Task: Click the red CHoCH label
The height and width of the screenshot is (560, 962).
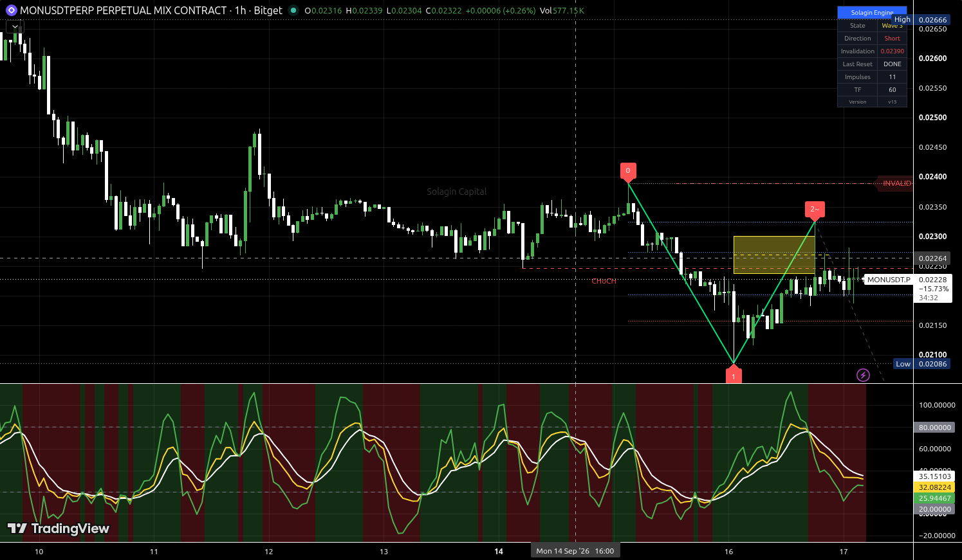Action: [604, 281]
